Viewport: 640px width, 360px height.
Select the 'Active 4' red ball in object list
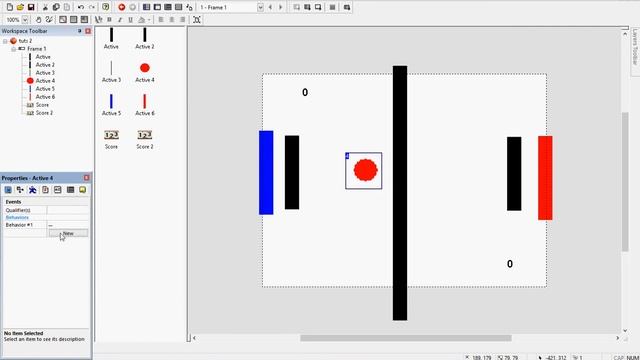point(145,68)
